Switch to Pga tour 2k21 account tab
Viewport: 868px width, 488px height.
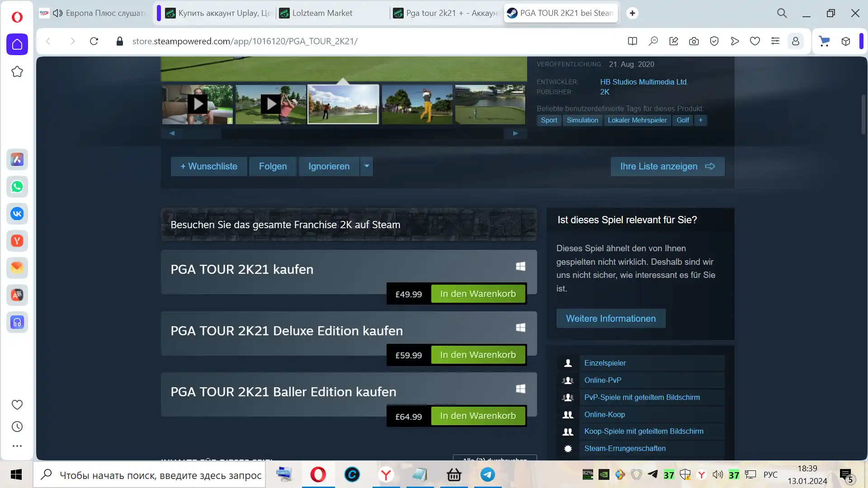coord(446,13)
